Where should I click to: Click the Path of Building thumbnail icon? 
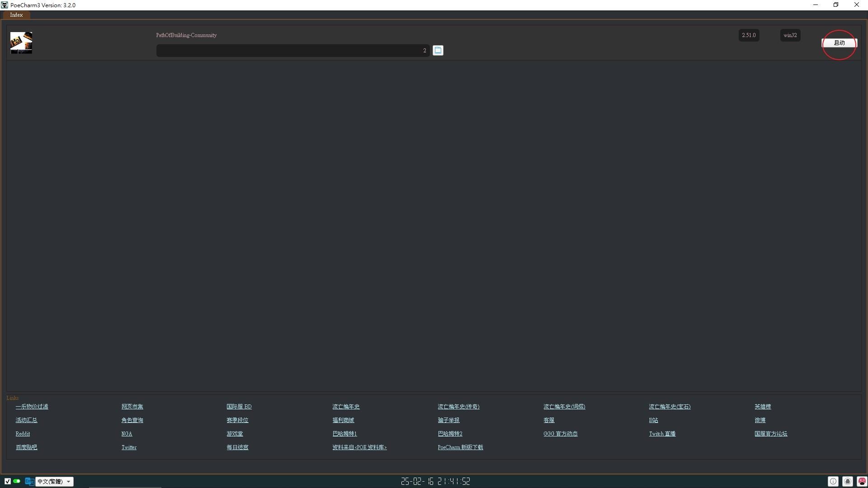coord(21,42)
